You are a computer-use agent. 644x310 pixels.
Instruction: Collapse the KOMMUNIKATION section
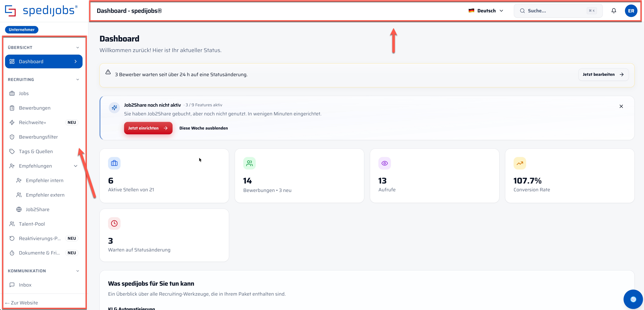click(x=78, y=271)
